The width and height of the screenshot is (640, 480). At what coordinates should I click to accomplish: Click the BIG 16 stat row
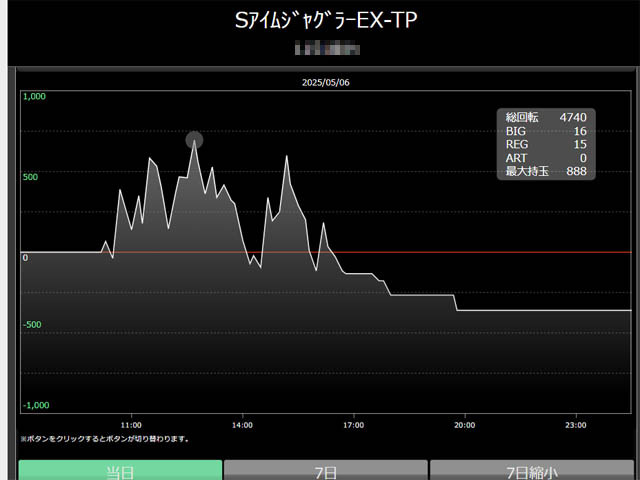tap(546, 131)
